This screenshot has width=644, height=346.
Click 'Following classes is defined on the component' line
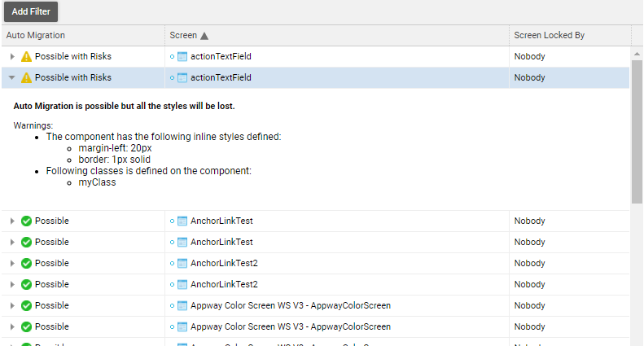click(x=149, y=171)
